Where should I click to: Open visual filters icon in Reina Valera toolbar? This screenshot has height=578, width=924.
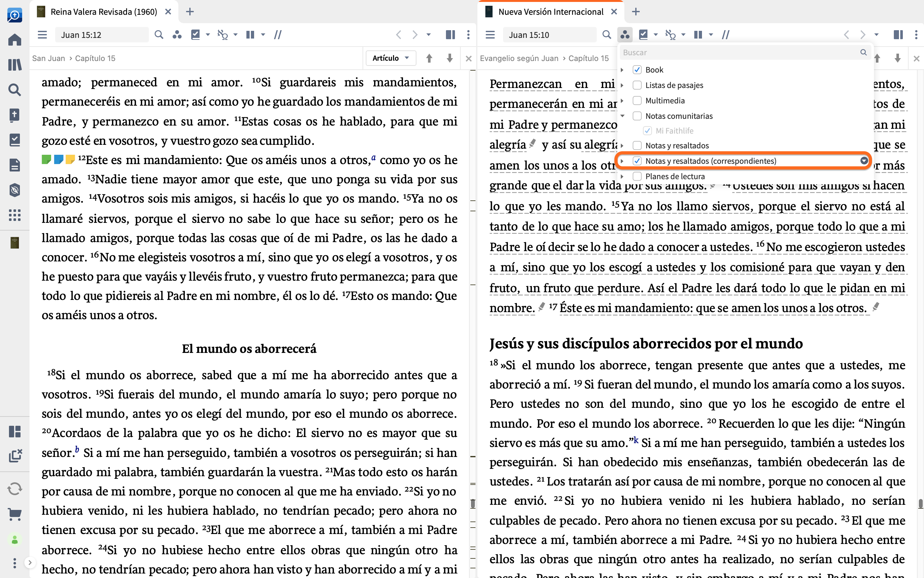click(x=177, y=35)
